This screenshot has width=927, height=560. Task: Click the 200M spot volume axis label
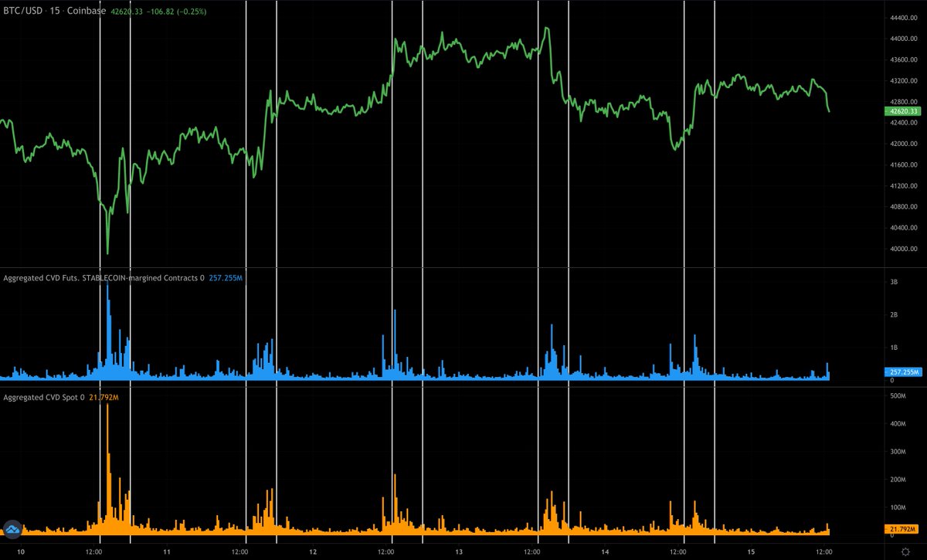point(897,480)
